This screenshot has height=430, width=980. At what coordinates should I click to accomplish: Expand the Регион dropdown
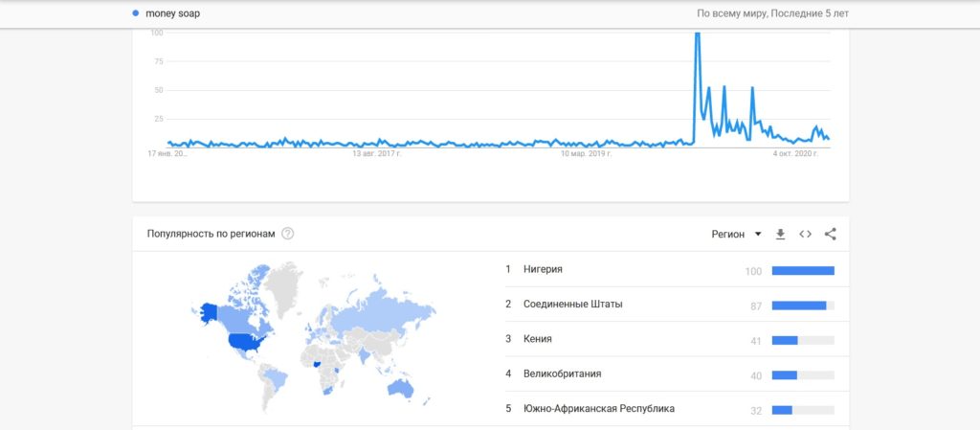pyautogui.click(x=736, y=235)
